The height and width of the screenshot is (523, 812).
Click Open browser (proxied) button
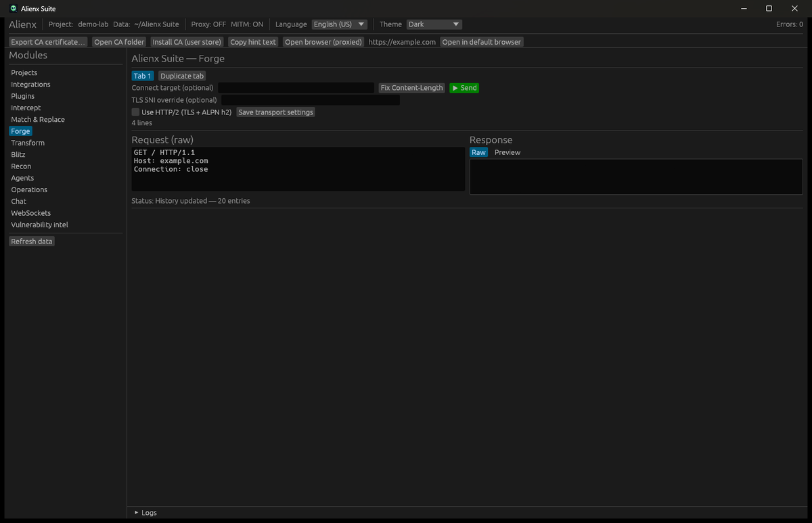(x=323, y=42)
